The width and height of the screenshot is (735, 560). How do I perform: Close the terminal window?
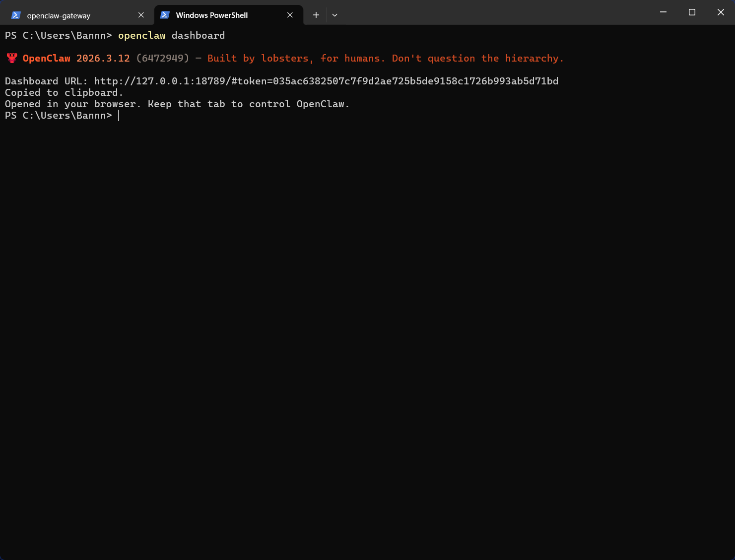(721, 12)
